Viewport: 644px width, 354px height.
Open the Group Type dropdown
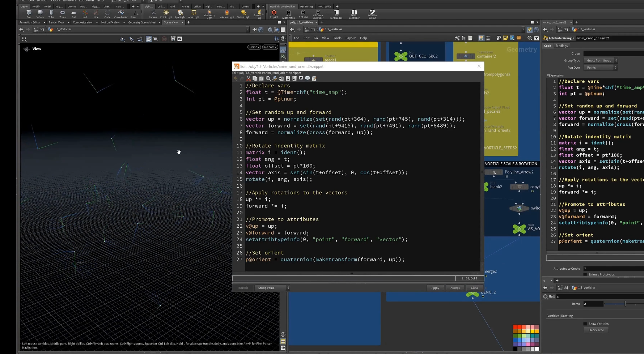[x=600, y=60]
